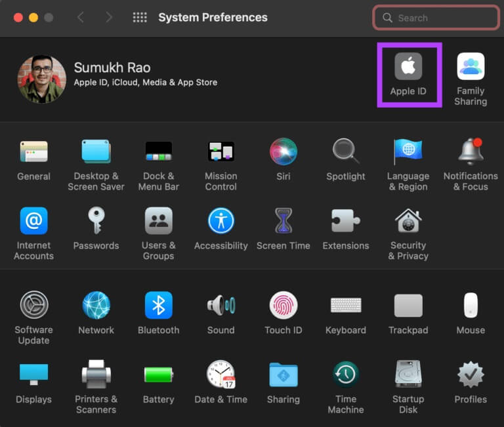Minimize the window with yellow button
Viewport: 504px width, 427px height.
click(x=33, y=17)
